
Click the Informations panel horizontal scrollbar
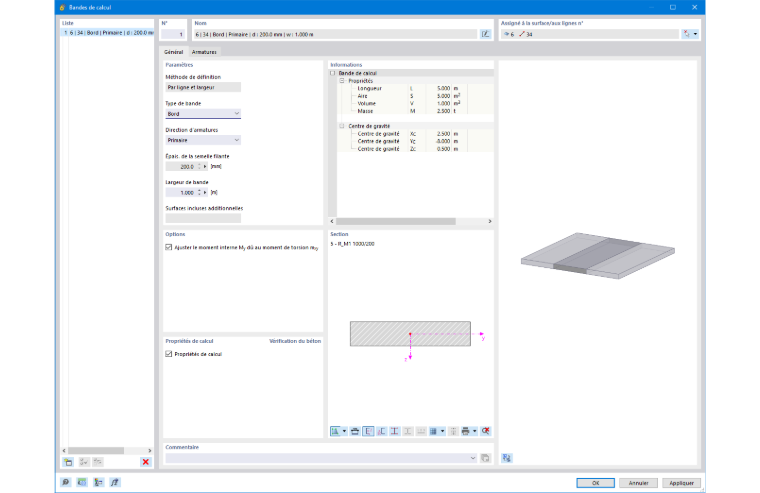pyautogui.click(x=396, y=221)
